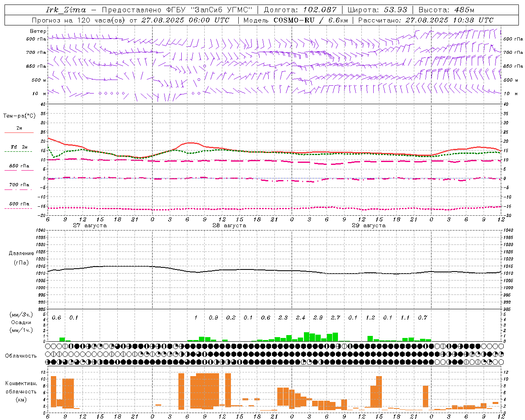Click the 0.7 precipitation value
This screenshot has height=420, width=525.
coord(422,318)
